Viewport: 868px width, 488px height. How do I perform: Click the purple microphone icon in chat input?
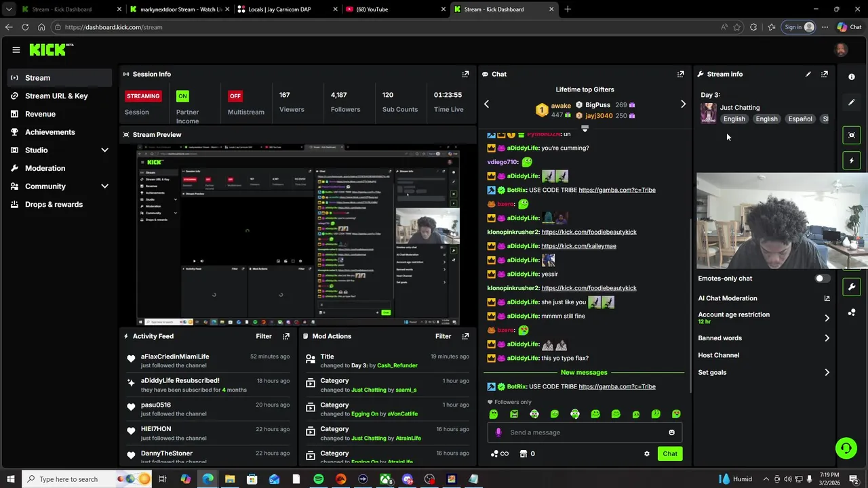(498, 432)
